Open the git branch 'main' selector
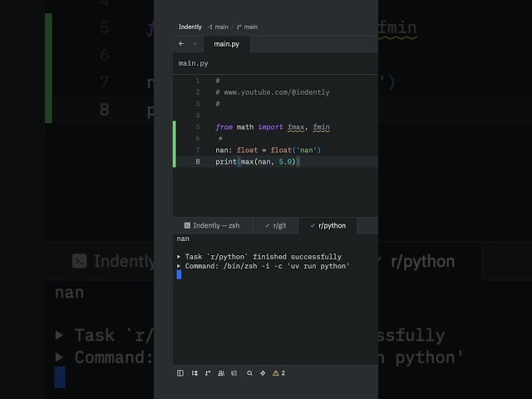 pyautogui.click(x=248, y=27)
